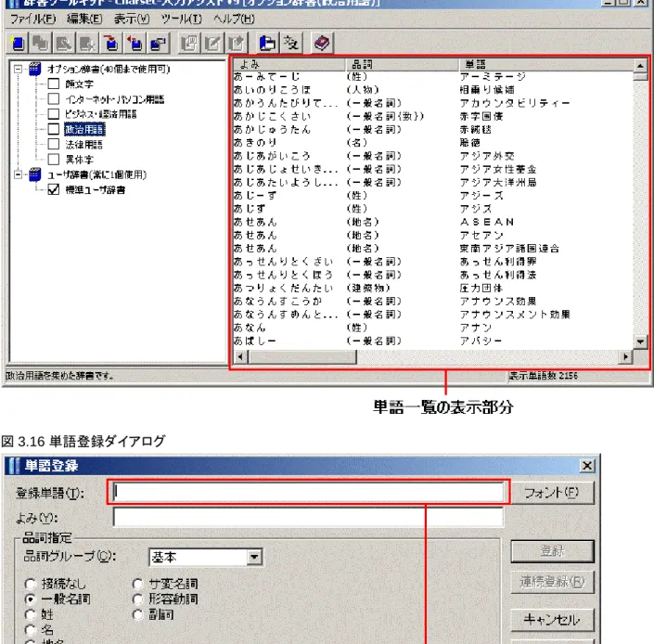Click the grayed-out dictionary properties toolbar icon

click(64, 43)
